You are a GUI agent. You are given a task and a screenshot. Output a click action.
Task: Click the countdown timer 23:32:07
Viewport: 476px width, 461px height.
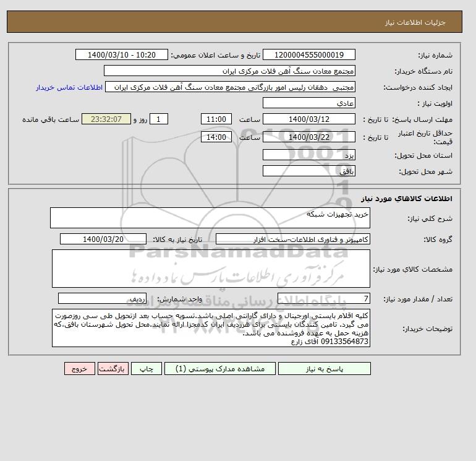(106, 119)
